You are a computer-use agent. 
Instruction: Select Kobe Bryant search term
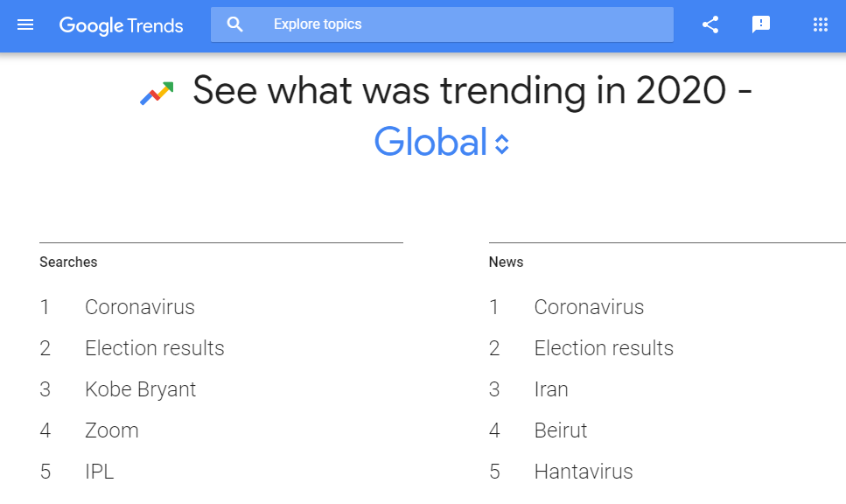click(140, 389)
